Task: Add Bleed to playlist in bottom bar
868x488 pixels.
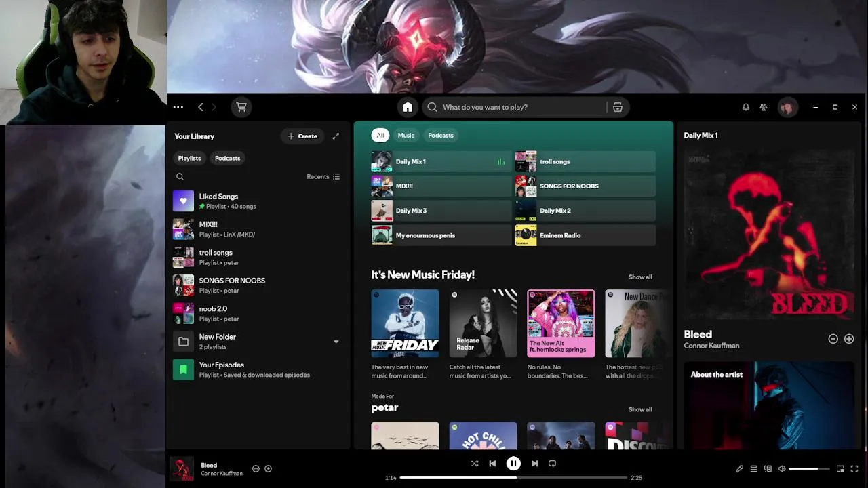Action: pos(268,468)
